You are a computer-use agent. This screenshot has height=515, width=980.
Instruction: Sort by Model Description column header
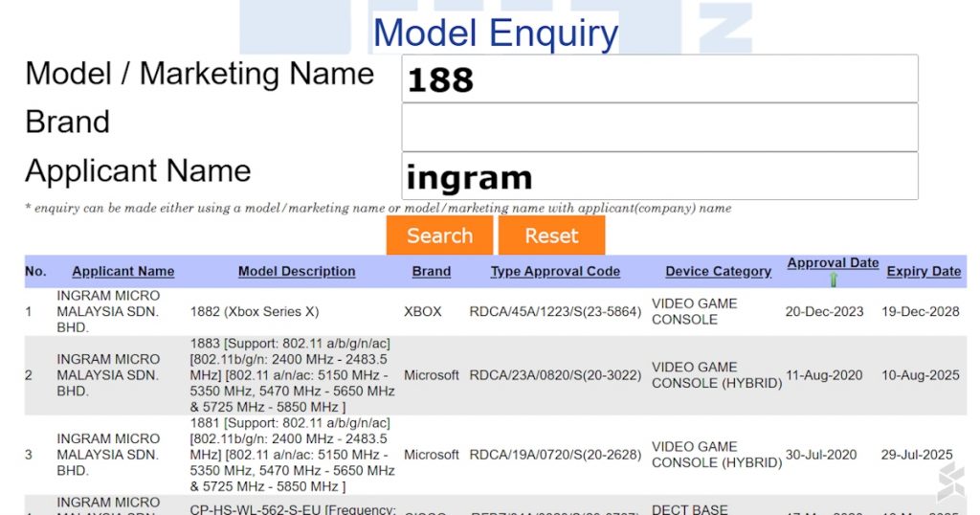click(x=297, y=271)
